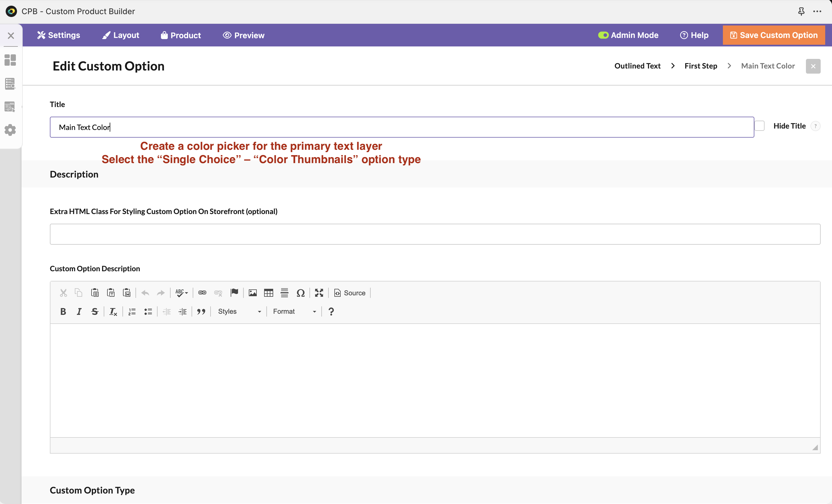Click the Cut icon in editor toolbar
Viewport: 832px width, 504px height.
click(x=63, y=293)
